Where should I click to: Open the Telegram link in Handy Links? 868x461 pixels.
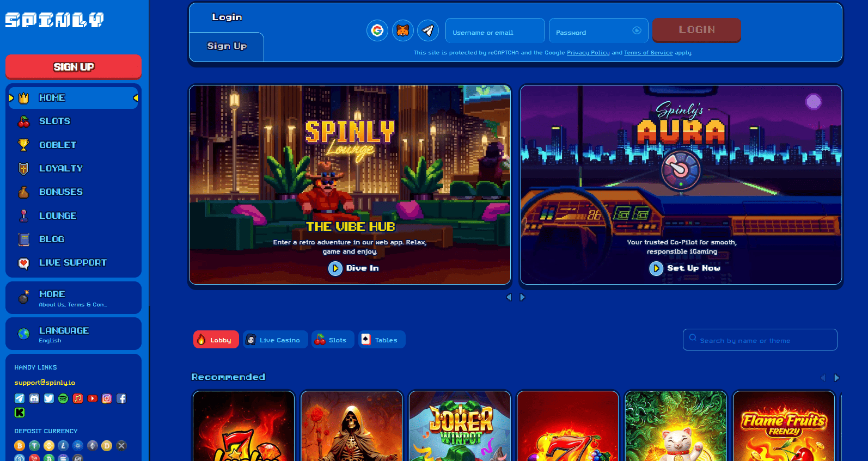pos(20,398)
